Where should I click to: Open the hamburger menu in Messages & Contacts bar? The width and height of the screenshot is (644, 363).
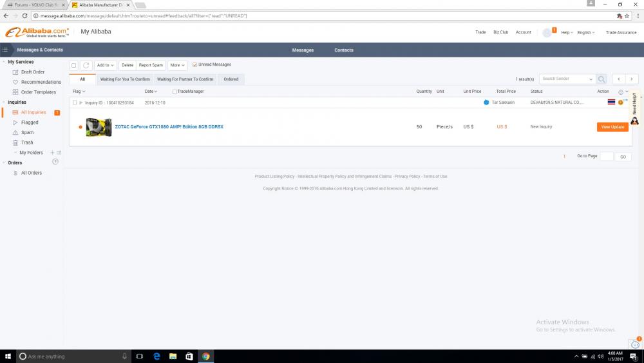pyautogui.click(x=5, y=50)
